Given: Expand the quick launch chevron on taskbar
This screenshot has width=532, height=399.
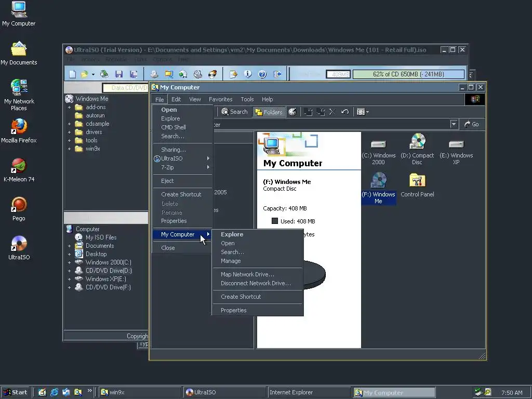Looking at the screenshot, I should tap(89, 391).
